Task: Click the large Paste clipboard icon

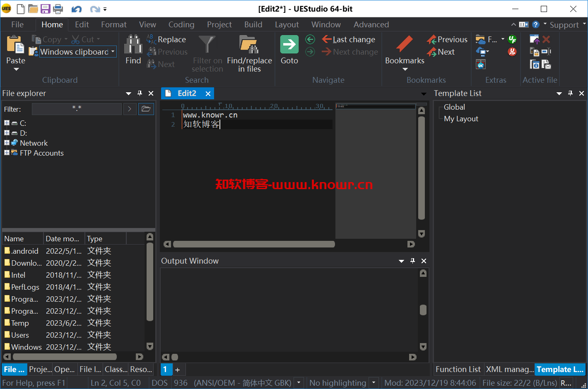Action: coord(16,44)
